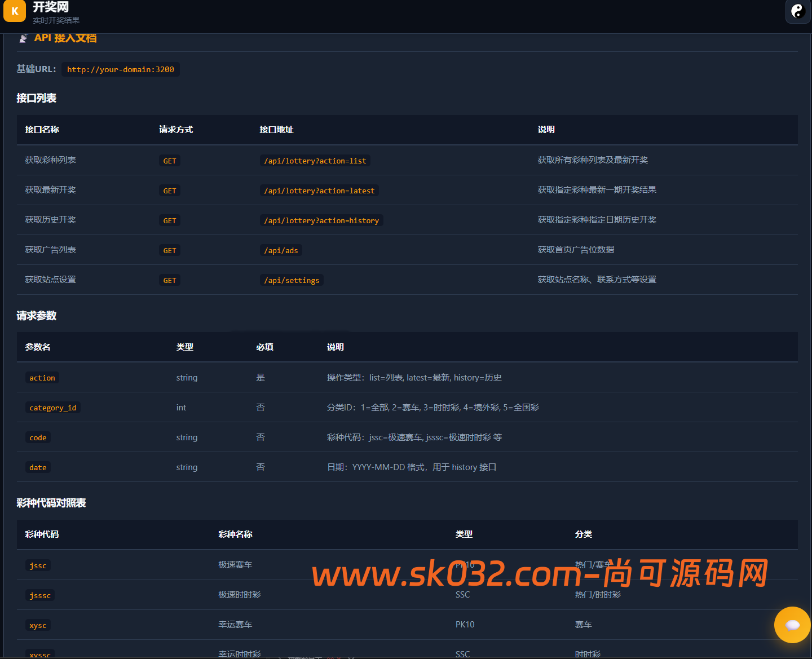Click the GET badge for 获取彩种列表
Screen dimensions: 812x659
pyautogui.click(x=170, y=161)
